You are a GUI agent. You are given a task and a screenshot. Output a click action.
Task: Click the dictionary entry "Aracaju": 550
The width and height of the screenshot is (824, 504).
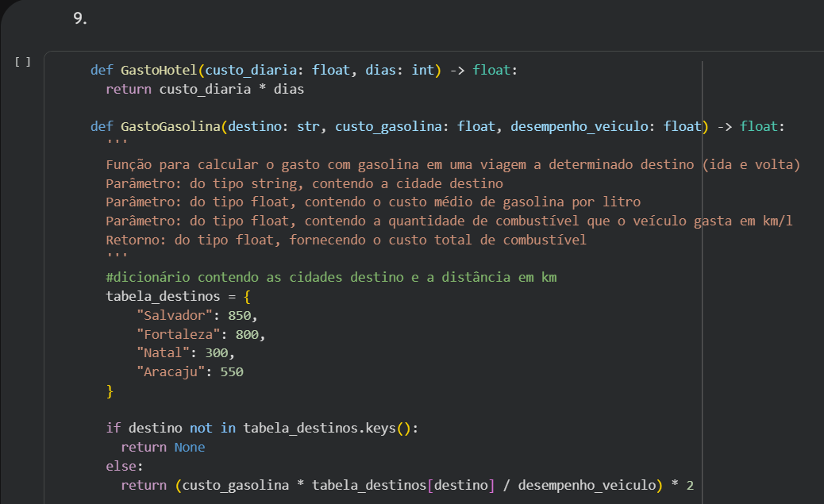190,371
